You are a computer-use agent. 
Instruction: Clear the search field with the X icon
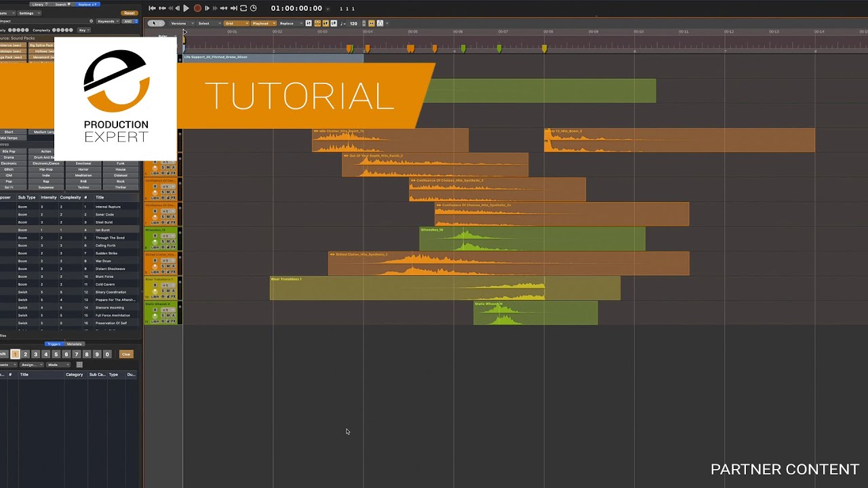(x=91, y=21)
